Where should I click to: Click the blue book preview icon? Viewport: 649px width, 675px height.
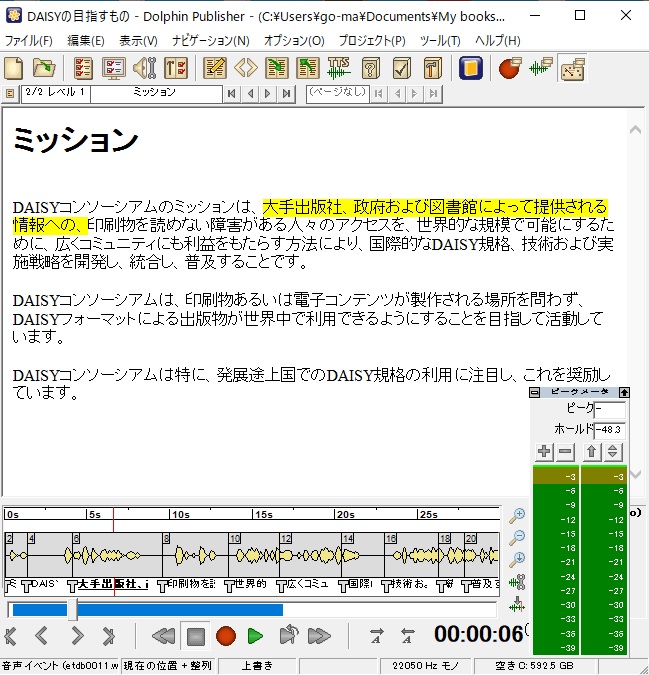pyautogui.click(x=471, y=68)
